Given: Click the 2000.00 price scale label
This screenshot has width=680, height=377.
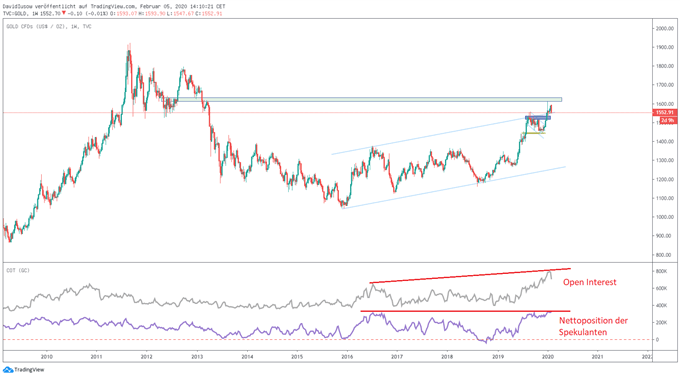Looking at the screenshot, I should (x=665, y=29).
